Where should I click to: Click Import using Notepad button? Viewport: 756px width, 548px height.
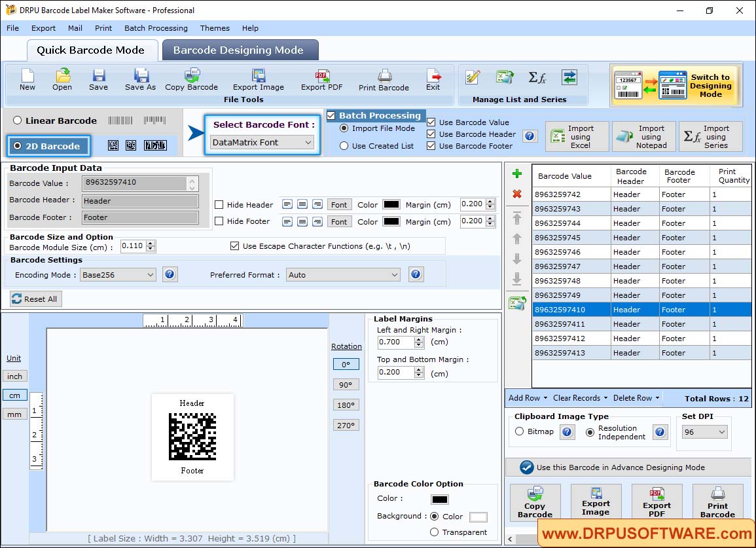[643, 137]
